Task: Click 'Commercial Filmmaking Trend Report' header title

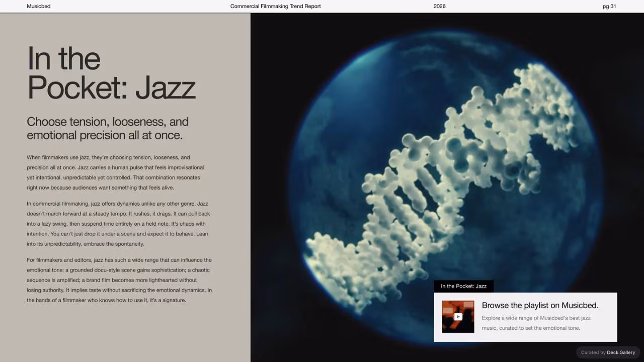Action: (x=275, y=6)
